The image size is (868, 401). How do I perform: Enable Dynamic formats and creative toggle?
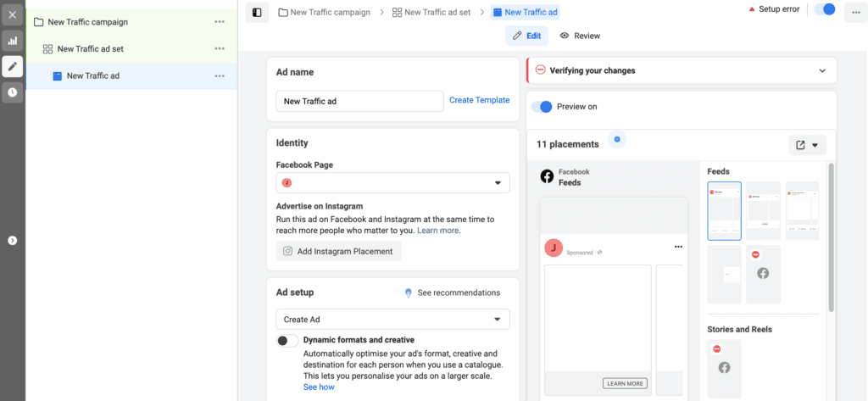point(287,341)
